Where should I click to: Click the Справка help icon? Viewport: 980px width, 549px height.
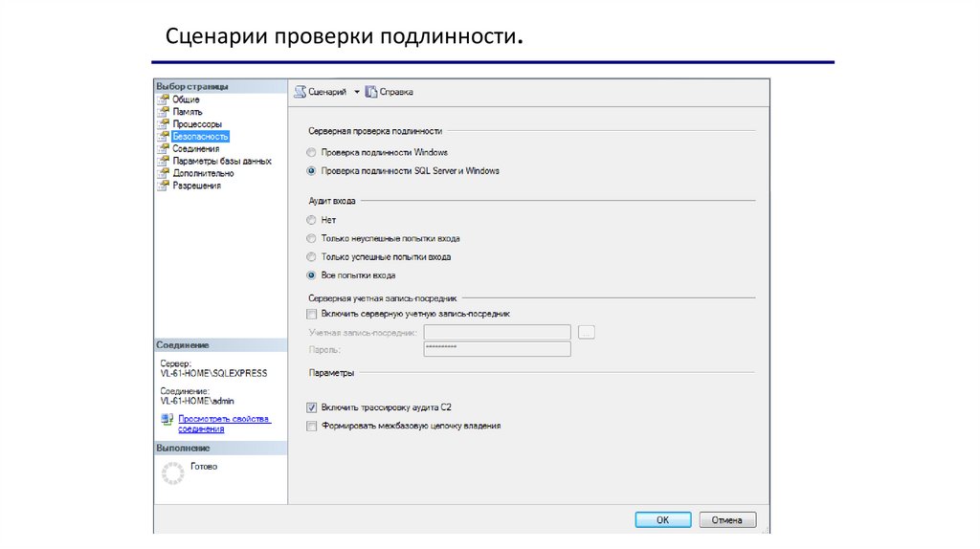[371, 92]
